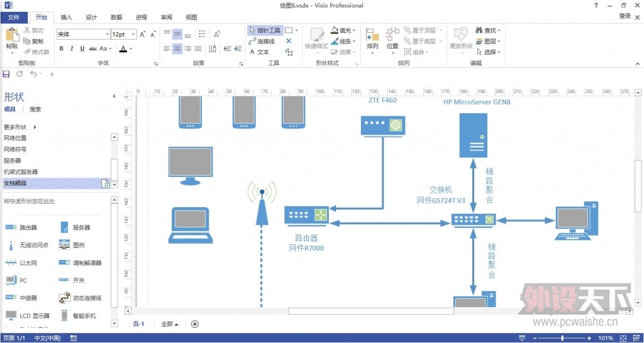Select the Pointer Tool (指针工具)

265,30
